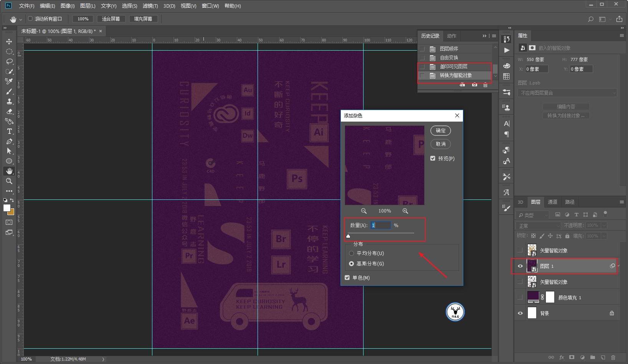Select the Pen tool
Viewport: 628px width, 364px height.
[9, 141]
